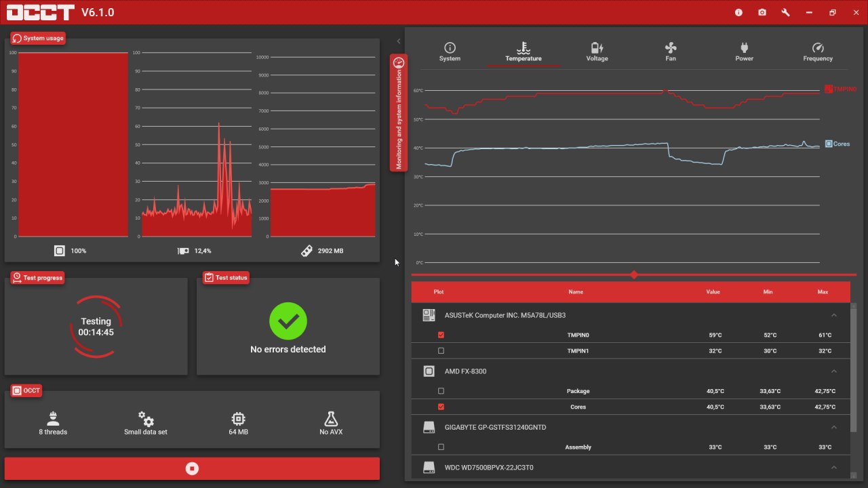Click the Test progress timer icon
This screenshot has height=488, width=868.
click(17, 277)
